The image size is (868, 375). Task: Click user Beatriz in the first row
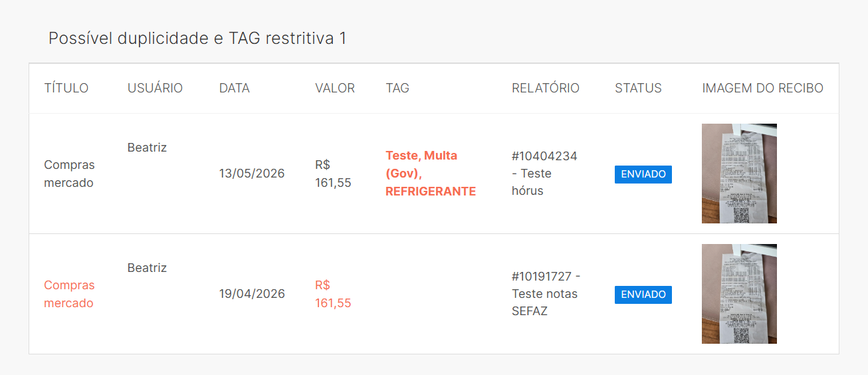147,148
